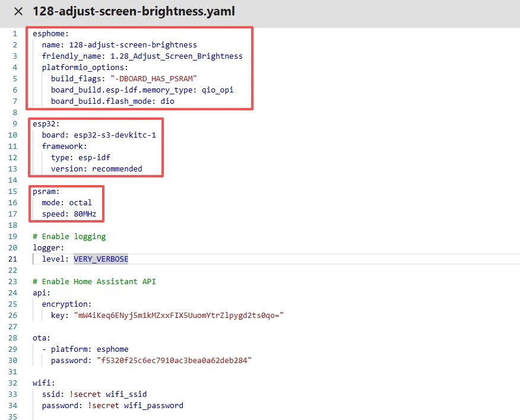Screen dimensions: 520x420
Task: Click the -DBOARD_HAS_PSRAM build flag string
Action: [153, 79]
